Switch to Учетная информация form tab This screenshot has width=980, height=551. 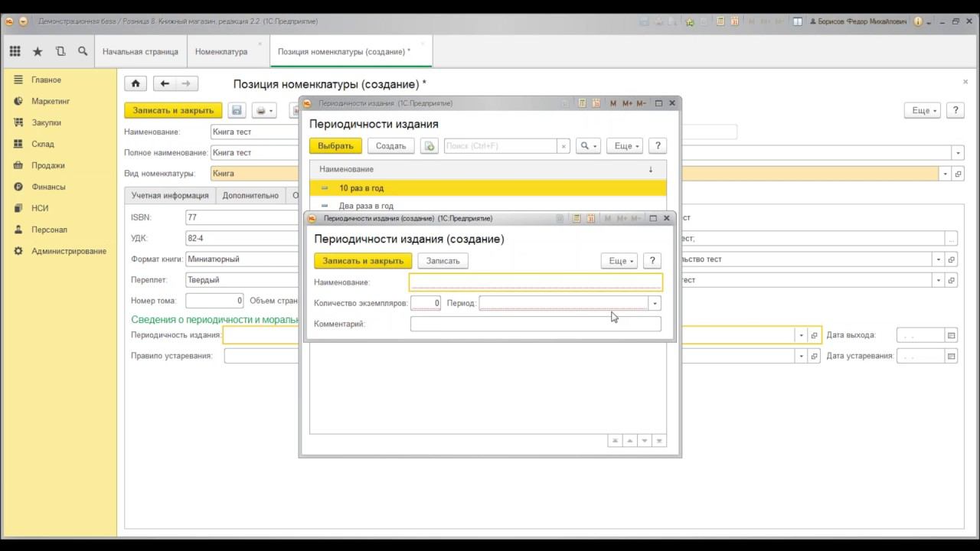click(170, 195)
